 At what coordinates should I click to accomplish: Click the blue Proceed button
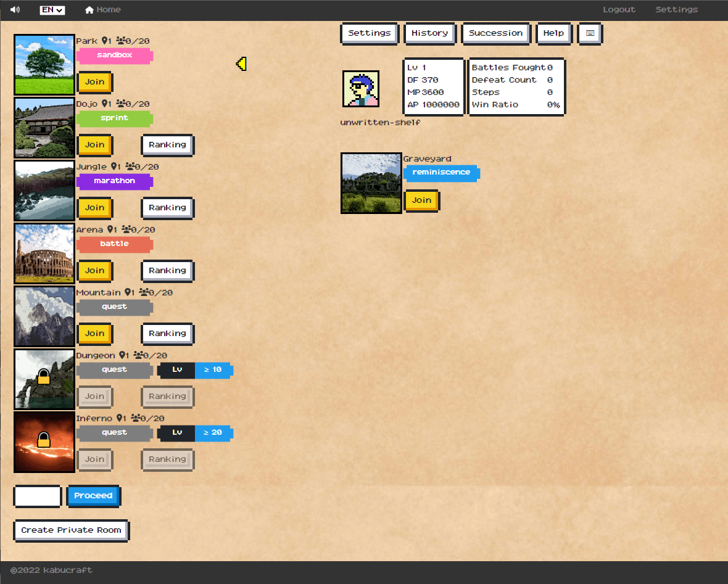[93, 496]
